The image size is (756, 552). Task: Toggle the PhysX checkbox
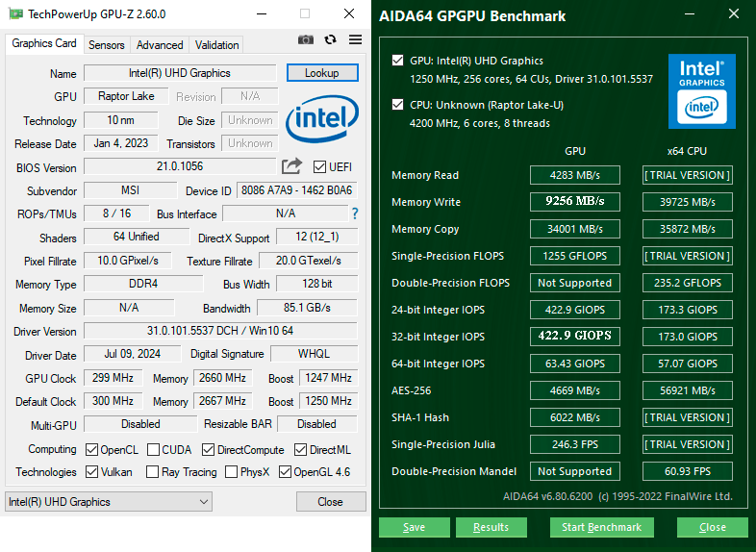tap(232, 471)
